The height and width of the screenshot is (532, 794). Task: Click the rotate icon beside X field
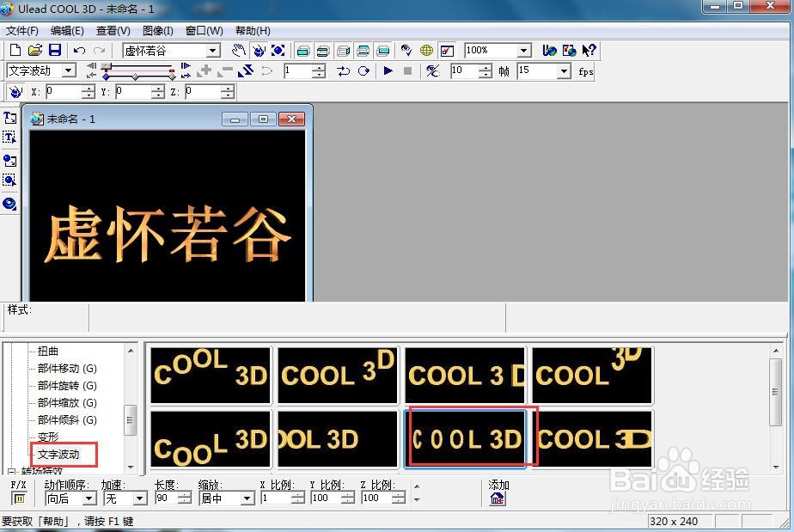pos(15,92)
